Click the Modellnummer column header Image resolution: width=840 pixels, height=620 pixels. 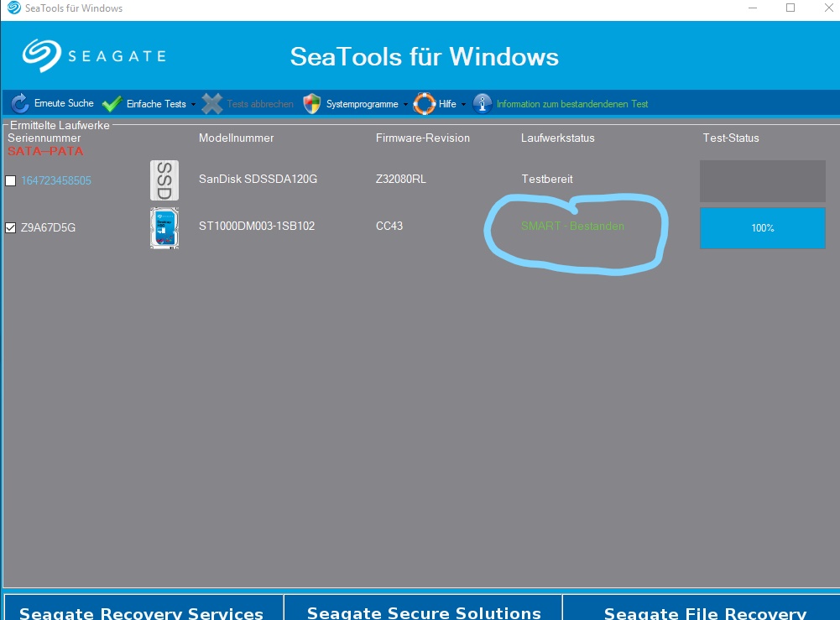coord(237,138)
